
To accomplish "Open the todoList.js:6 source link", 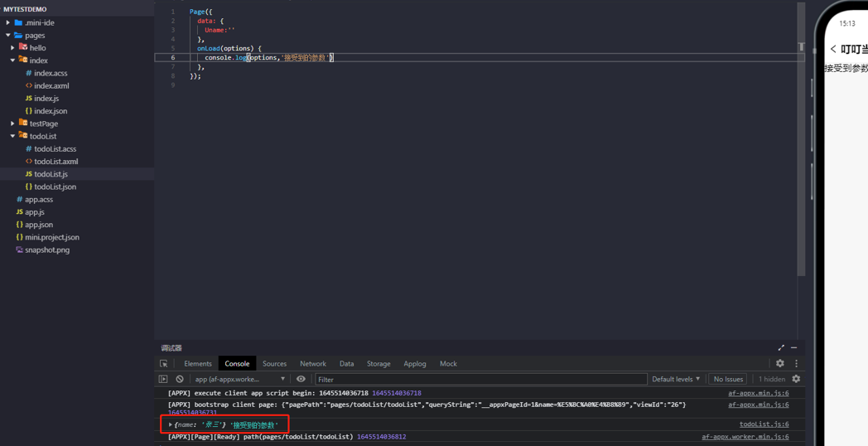I will click(764, 424).
